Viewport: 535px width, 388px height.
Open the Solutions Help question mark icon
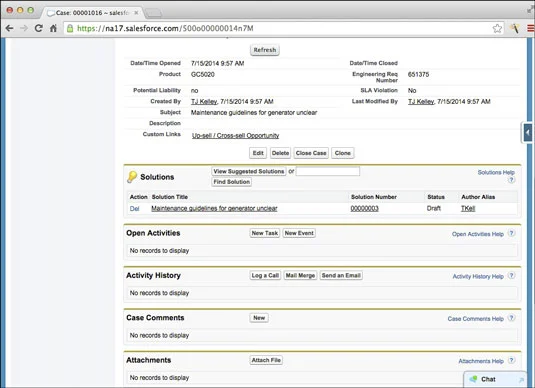pos(511,180)
